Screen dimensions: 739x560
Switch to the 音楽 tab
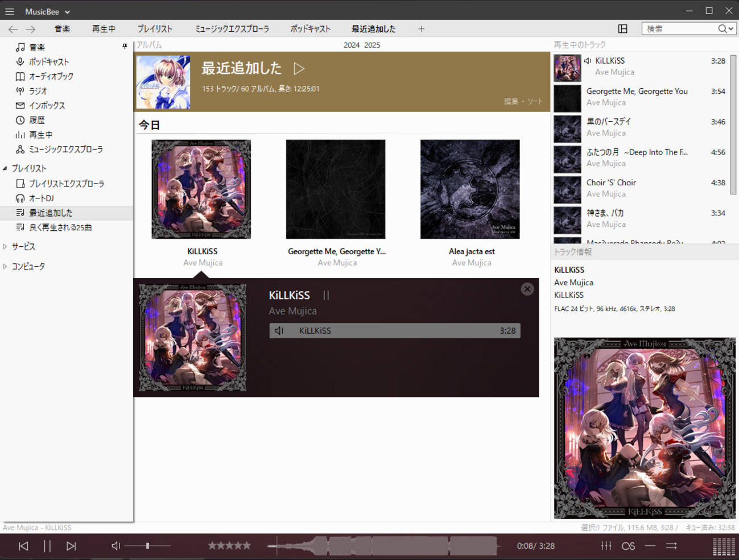click(62, 29)
